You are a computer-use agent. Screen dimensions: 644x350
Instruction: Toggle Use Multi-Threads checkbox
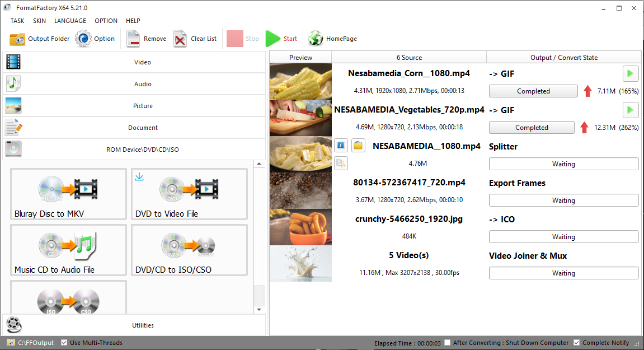64,343
